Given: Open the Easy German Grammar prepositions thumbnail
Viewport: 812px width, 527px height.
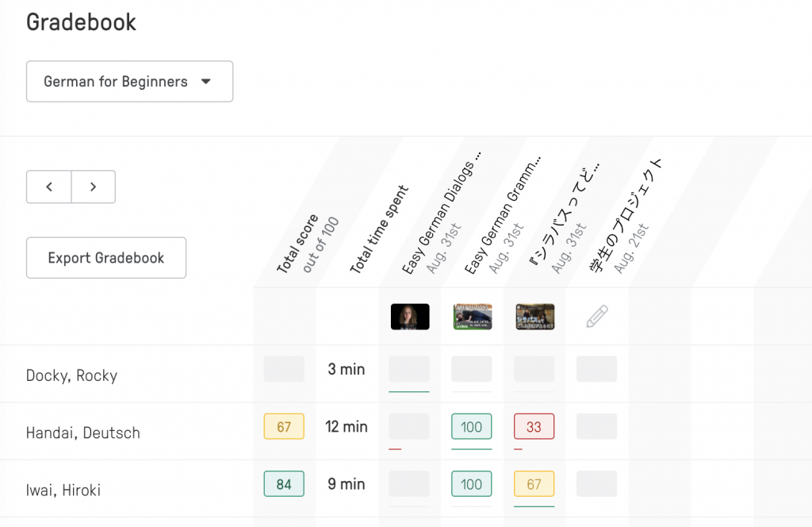Looking at the screenshot, I should tap(472, 316).
